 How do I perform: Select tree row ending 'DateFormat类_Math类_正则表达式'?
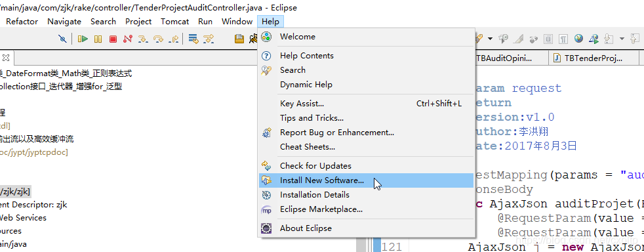coord(66,73)
